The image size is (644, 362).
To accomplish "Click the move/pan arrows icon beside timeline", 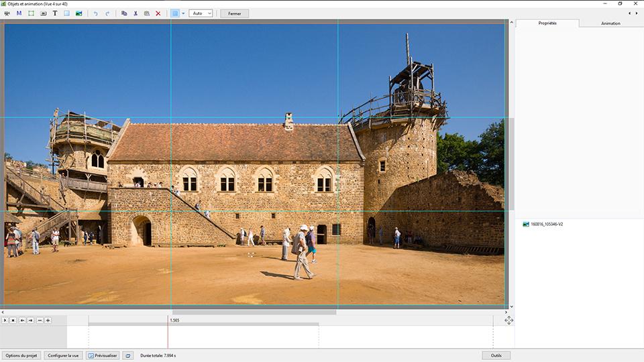I will [x=509, y=320].
